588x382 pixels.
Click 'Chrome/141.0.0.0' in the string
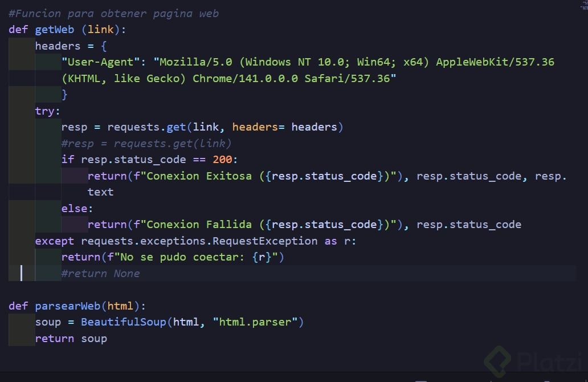click(245, 79)
